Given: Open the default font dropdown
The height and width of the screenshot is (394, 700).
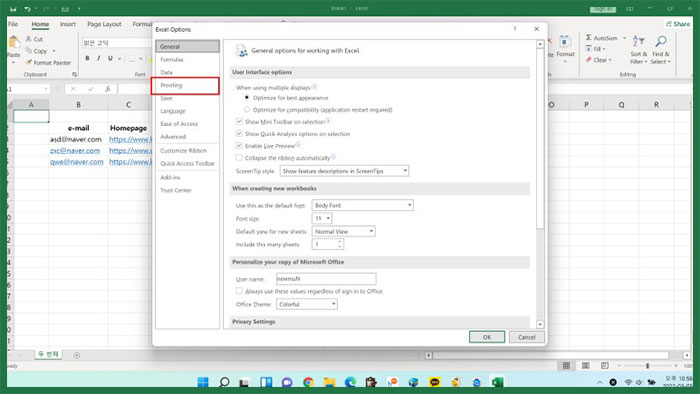Looking at the screenshot, I should point(362,205).
